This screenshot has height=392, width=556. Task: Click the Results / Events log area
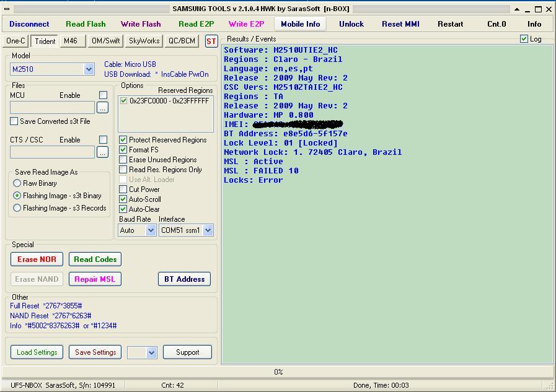point(387,204)
